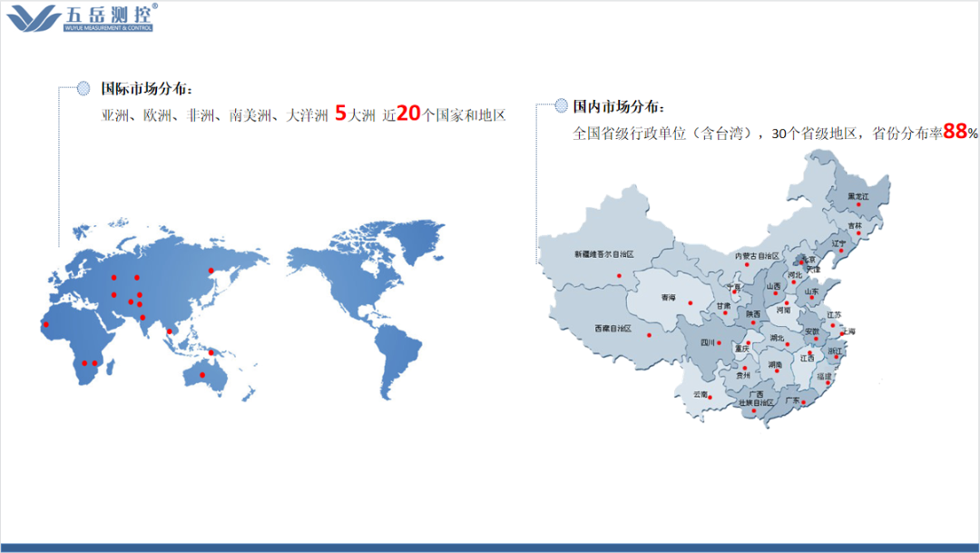Click the round bullet beside 国际市场分布
The width and height of the screenshot is (980, 553).
click(x=83, y=88)
